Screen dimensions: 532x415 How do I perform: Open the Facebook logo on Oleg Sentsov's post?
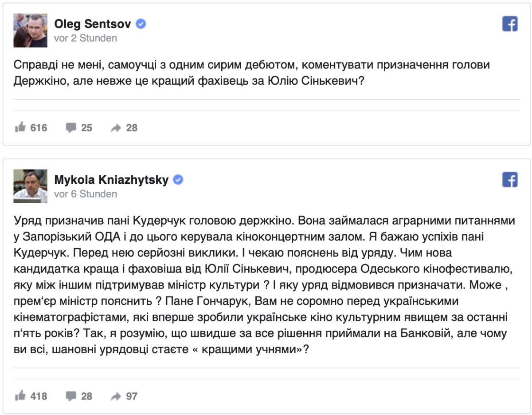510,24
